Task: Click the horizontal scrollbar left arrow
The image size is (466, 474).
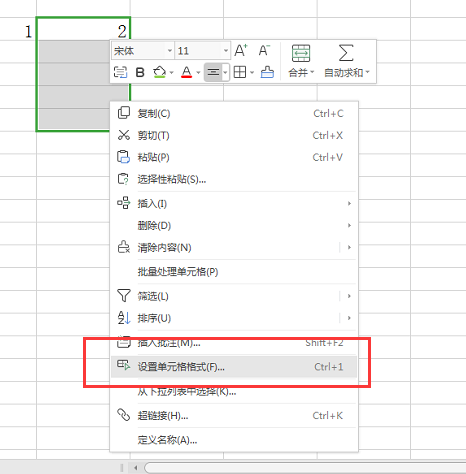Action: click(x=136, y=468)
